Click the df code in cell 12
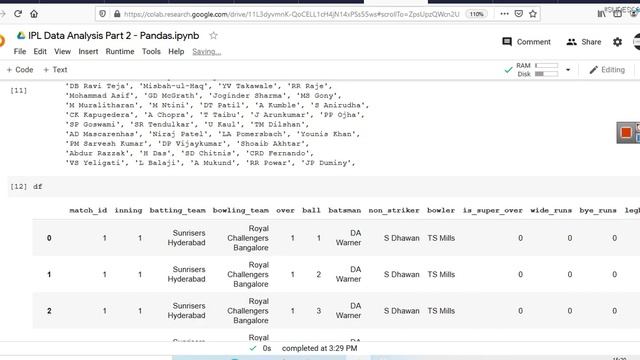640x360 pixels. coord(38,187)
